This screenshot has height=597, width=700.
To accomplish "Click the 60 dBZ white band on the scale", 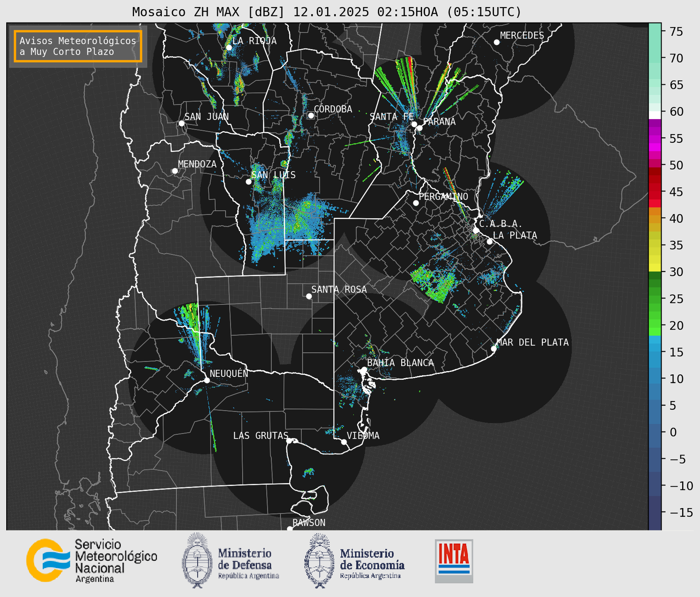I will click(655, 115).
